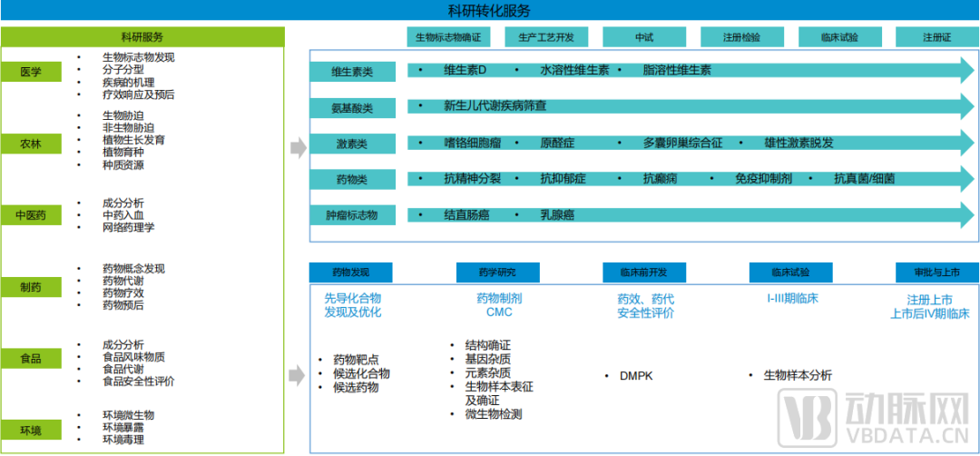Pick 疗效响应及预后 in the list
The height and width of the screenshot is (456, 980).
coord(139,95)
